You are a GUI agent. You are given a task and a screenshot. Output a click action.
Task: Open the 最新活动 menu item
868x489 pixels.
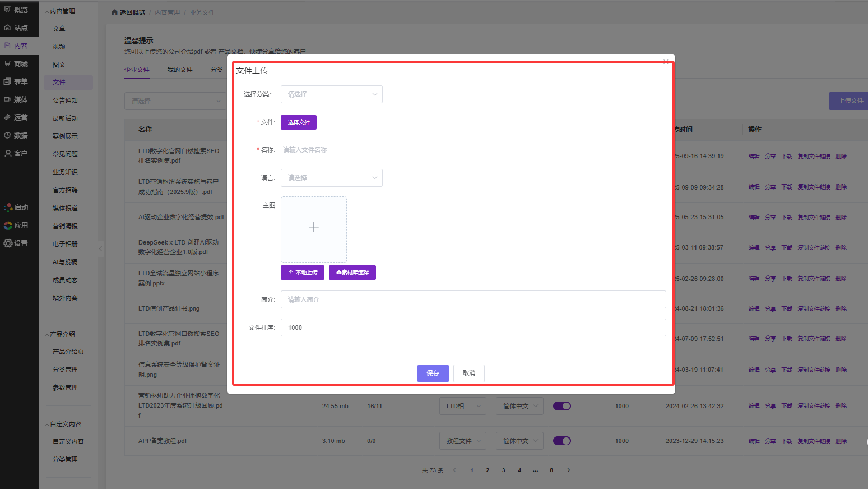click(65, 118)
